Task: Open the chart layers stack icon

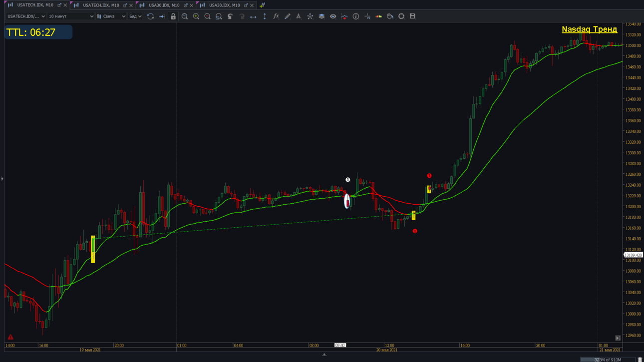Action: coord(322,16)
